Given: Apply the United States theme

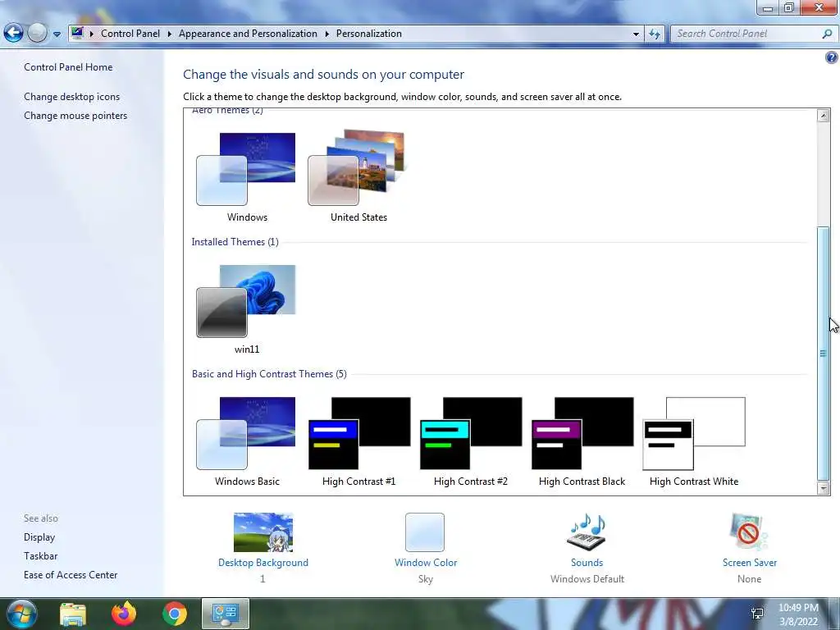Looking at the screenshot, I should point(358,177).
